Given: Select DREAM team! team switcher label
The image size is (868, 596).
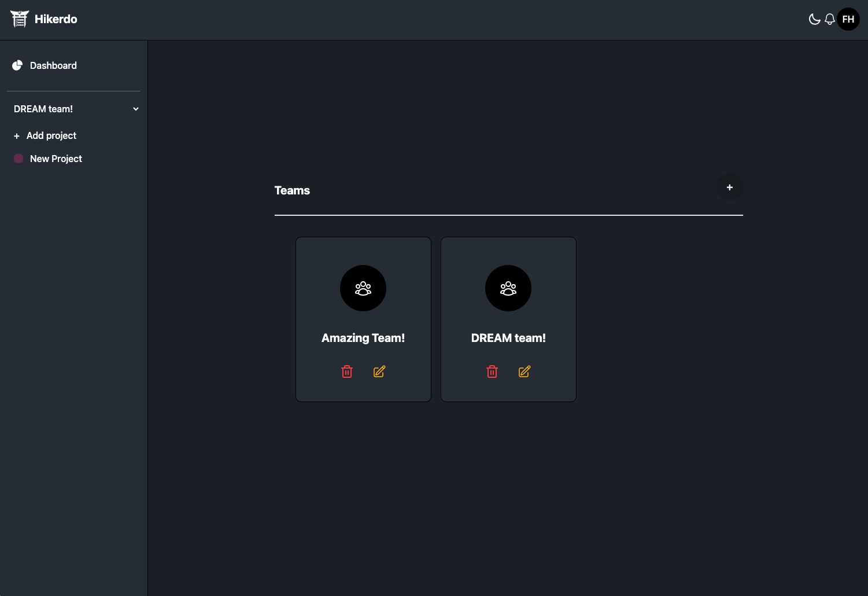Looking at the screenshot, I should [x=43, y=109].
